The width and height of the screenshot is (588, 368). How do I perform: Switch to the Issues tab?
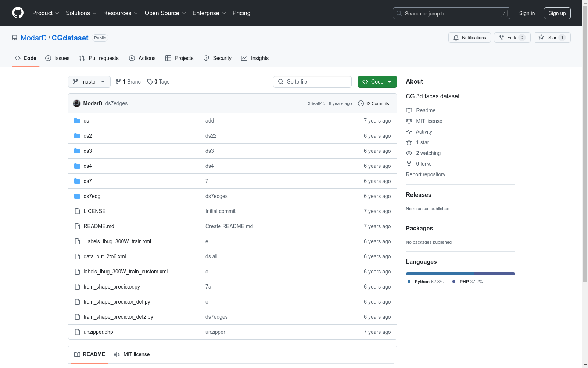[57, 58]
